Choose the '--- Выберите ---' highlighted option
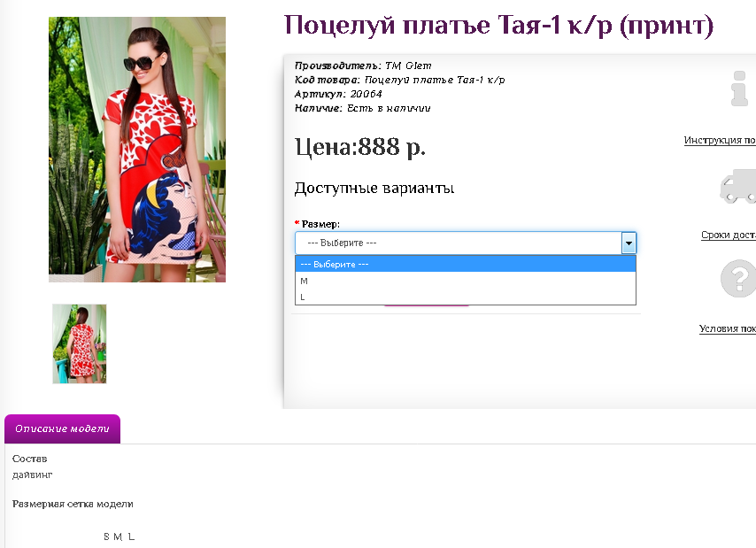The height and width of the screenshot is (548, 756). (x=466, y=264)
